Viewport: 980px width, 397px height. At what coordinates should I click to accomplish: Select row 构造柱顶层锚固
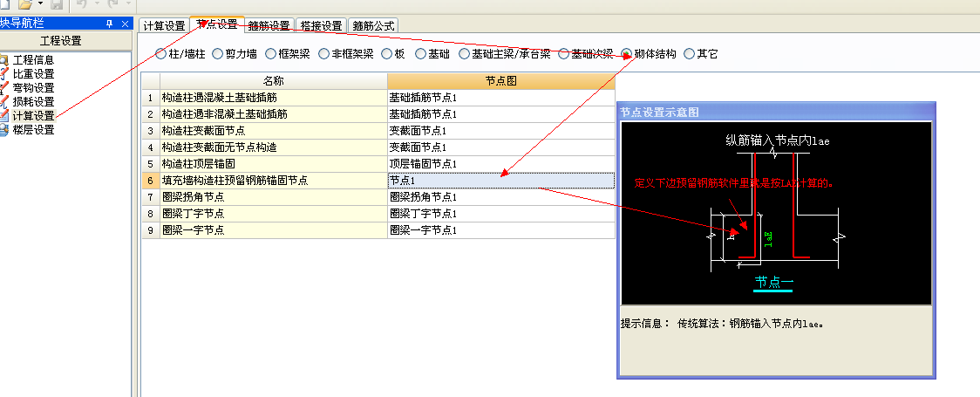[x=274, y=164]
